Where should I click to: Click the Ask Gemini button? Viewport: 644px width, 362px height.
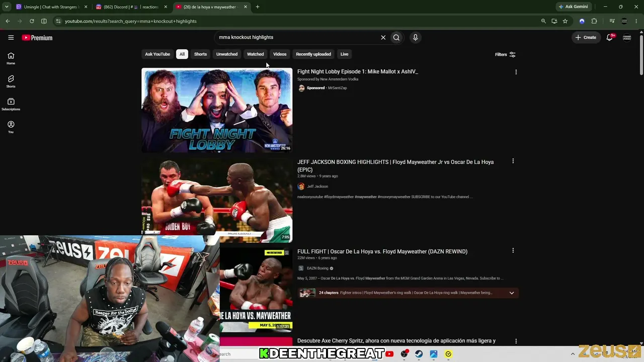573,7
